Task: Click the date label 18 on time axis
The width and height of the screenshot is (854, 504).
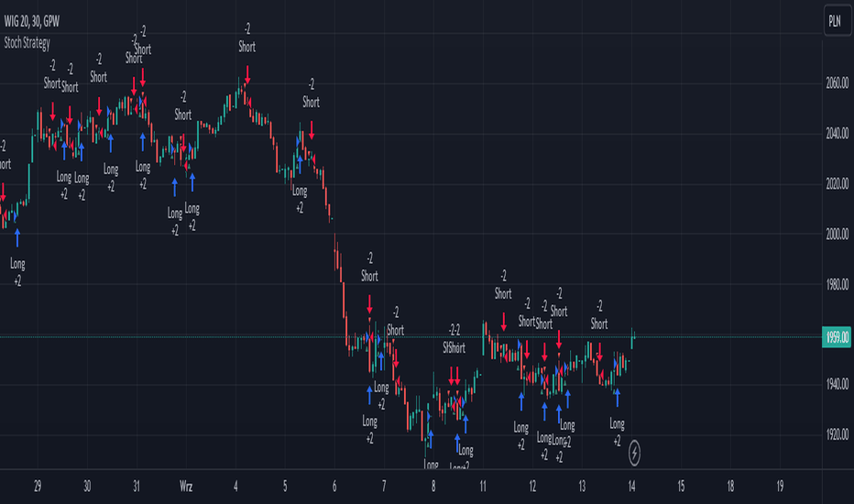Action: [730, 486]
